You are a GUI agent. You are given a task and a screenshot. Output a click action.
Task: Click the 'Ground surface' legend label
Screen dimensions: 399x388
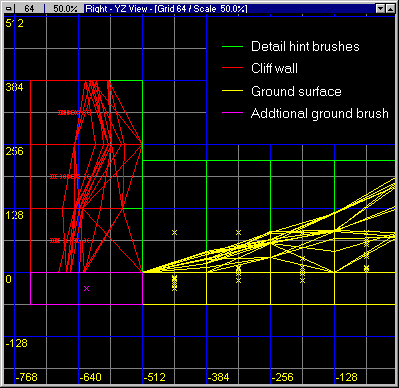(x=296, y=91)
